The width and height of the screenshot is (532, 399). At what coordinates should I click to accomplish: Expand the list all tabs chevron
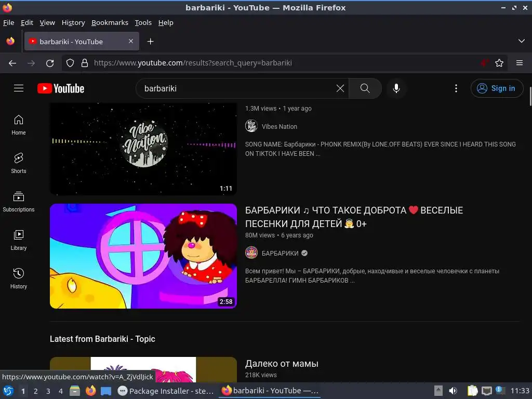pos(522,41)
